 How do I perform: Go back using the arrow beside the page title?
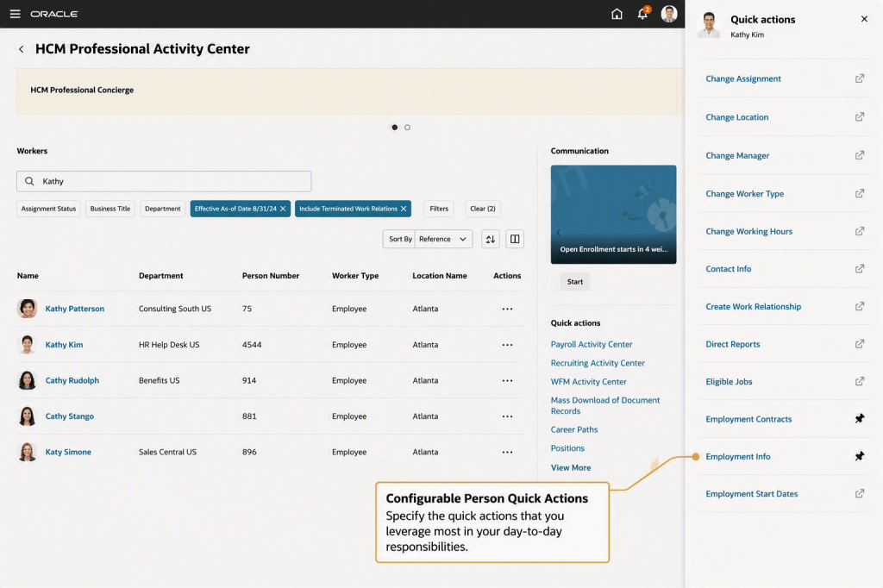tap(22, 49)
